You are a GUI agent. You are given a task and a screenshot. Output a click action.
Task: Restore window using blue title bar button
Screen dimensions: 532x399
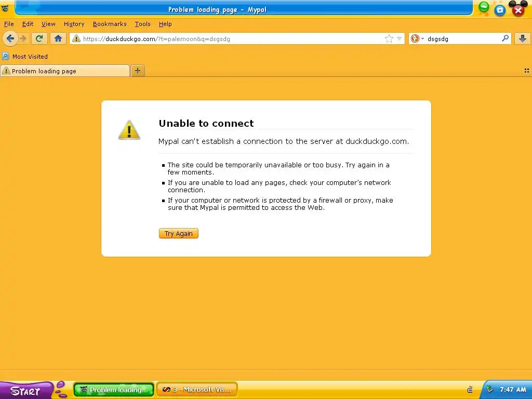(500, 10)
